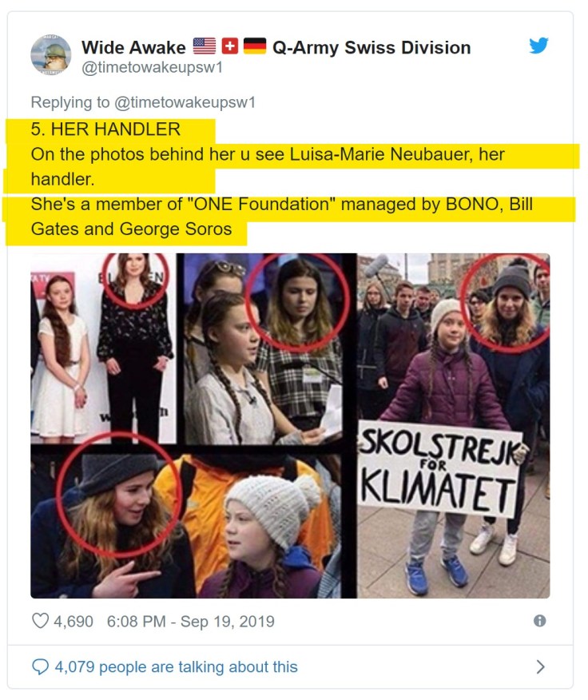Click the "SKOLSTREJK FOR KLIMATET" sign photo

453,425
